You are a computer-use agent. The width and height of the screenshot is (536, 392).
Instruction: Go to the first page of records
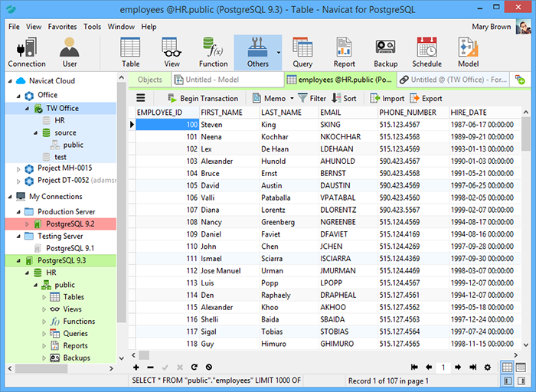(x=414, y=367)
